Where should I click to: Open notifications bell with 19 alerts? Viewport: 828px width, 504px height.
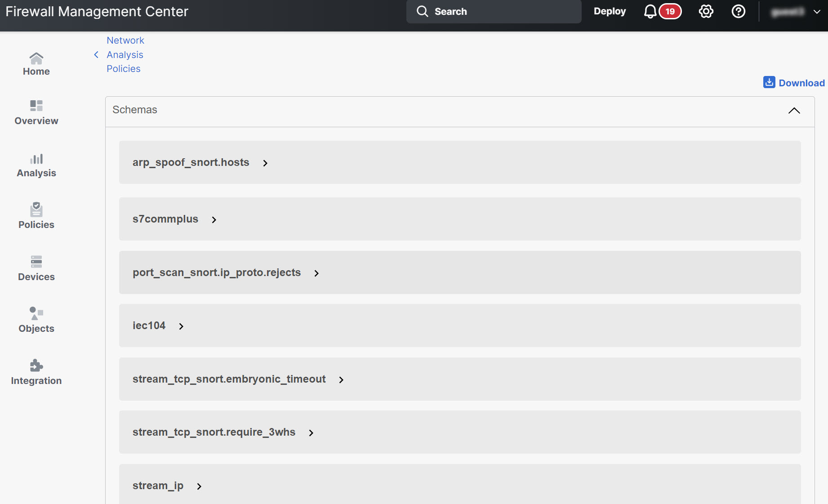(650, 12)
